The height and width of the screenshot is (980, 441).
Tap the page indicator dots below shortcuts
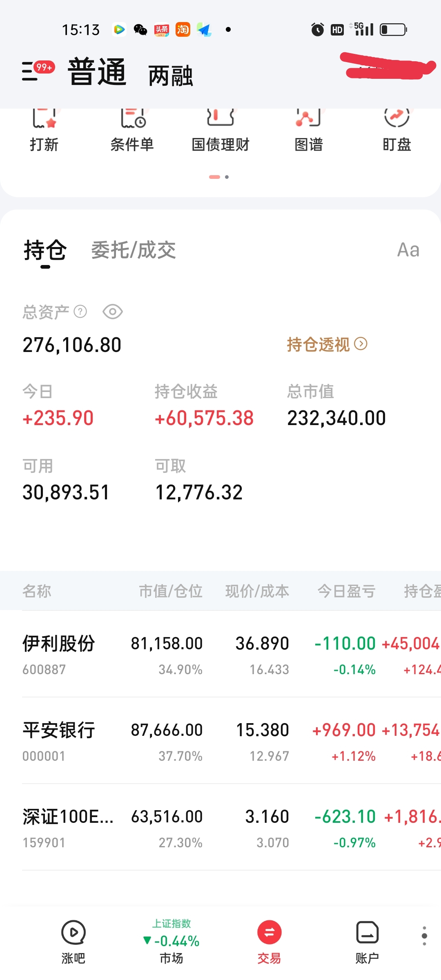[x=219, y=177]
